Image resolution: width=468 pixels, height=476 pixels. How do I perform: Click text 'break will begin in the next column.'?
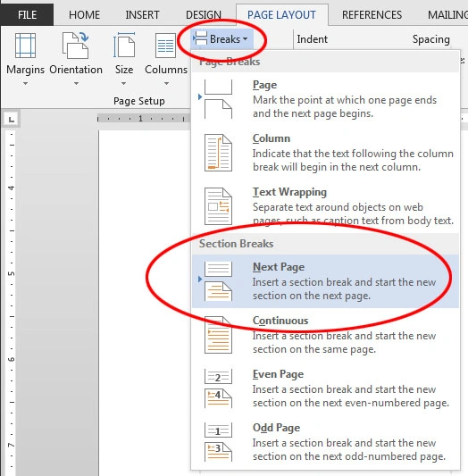pos(337,167)
